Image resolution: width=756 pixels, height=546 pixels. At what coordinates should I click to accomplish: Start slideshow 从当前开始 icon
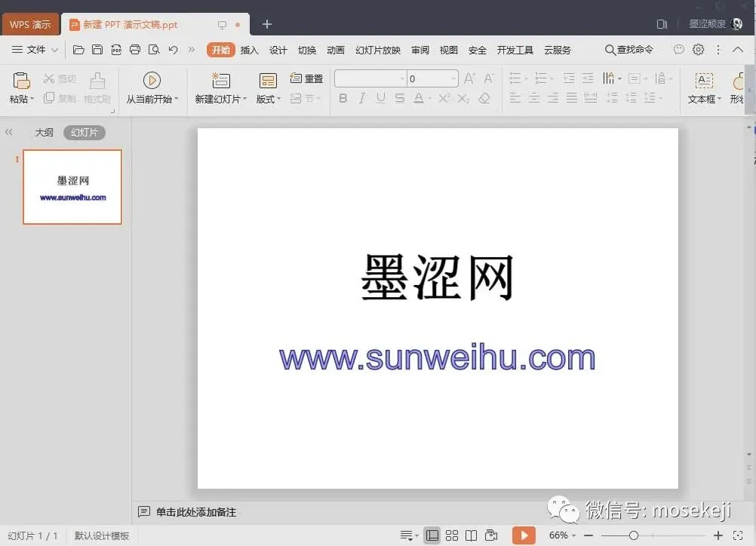152,81
